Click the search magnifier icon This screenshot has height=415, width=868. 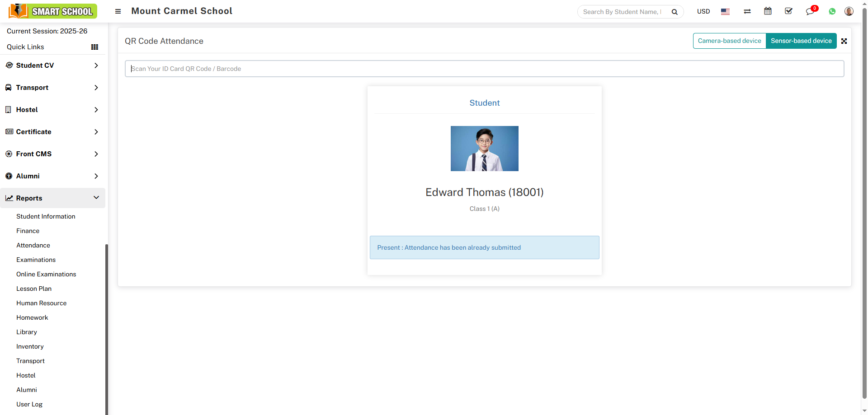point(675,12)
